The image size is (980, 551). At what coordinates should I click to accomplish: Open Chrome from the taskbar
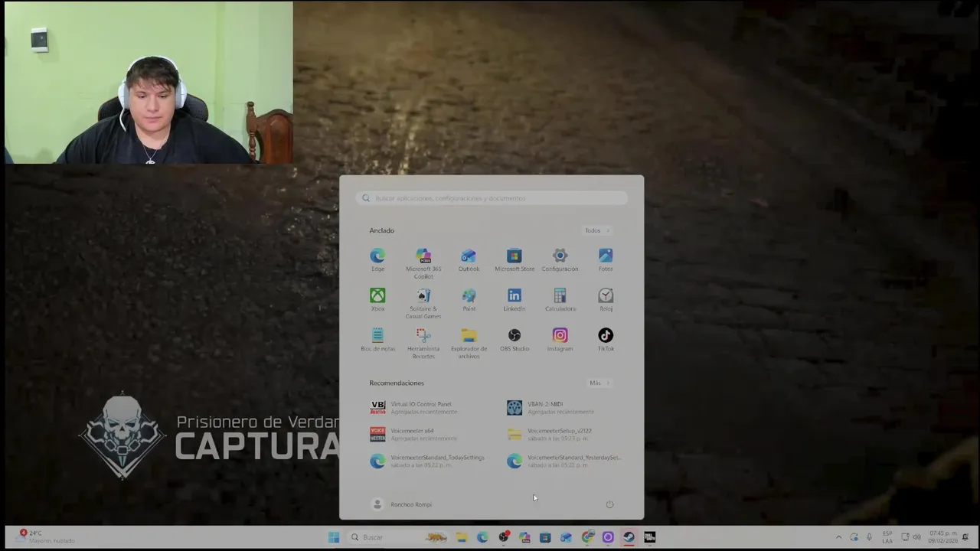click(587, 537)
